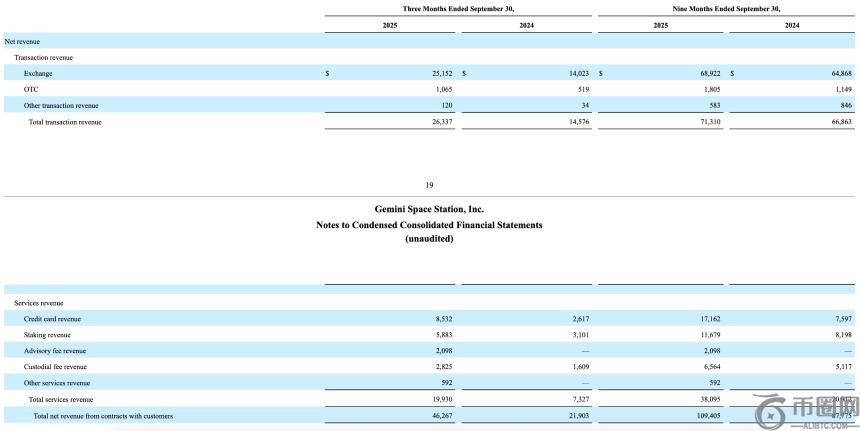Click the 'Advisory fee revenue' row label
This screenshot has width=860, height=431.
click(55, 350)
